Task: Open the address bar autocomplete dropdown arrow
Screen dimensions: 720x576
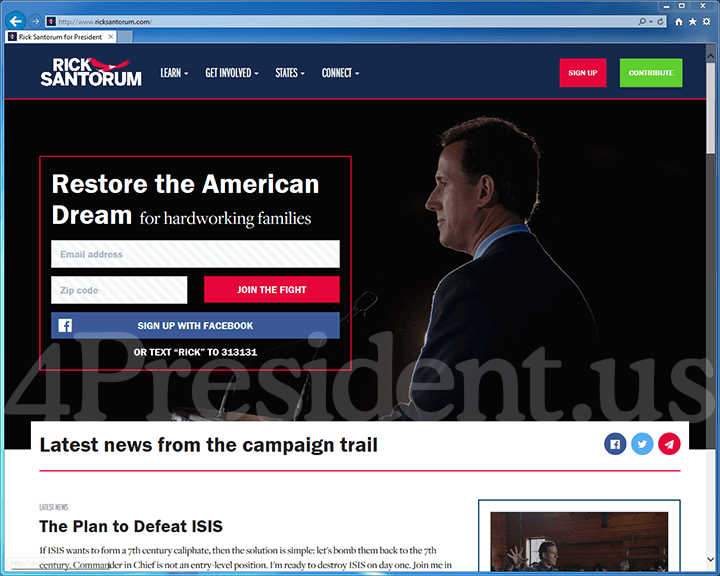Action: click(651, 22)
